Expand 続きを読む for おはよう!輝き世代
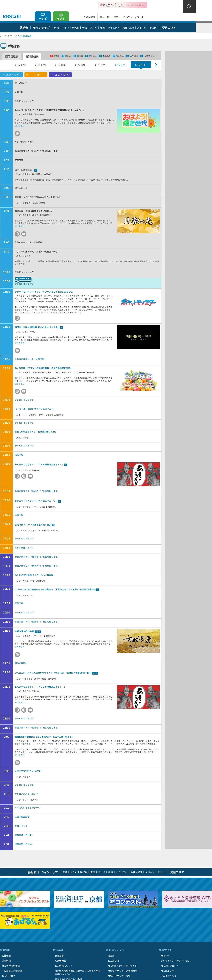Viewport: 212px width, 980px height. click(19, 126)
